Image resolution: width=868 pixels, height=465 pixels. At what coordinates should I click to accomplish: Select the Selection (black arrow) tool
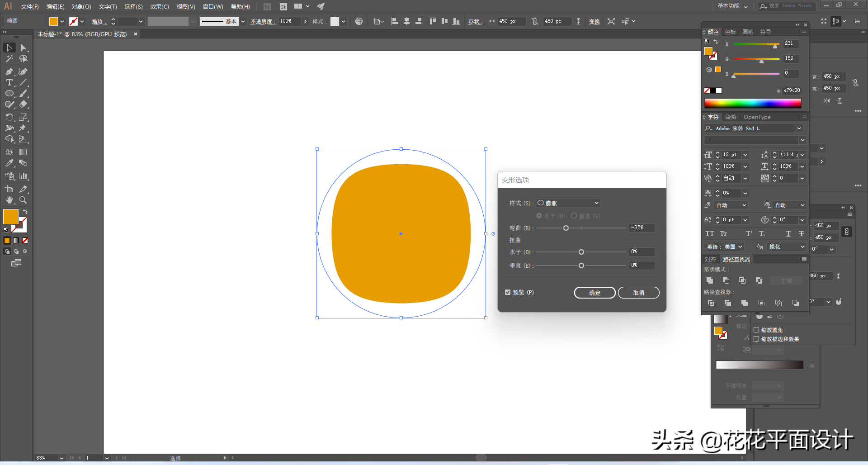(x=9, y=47)
